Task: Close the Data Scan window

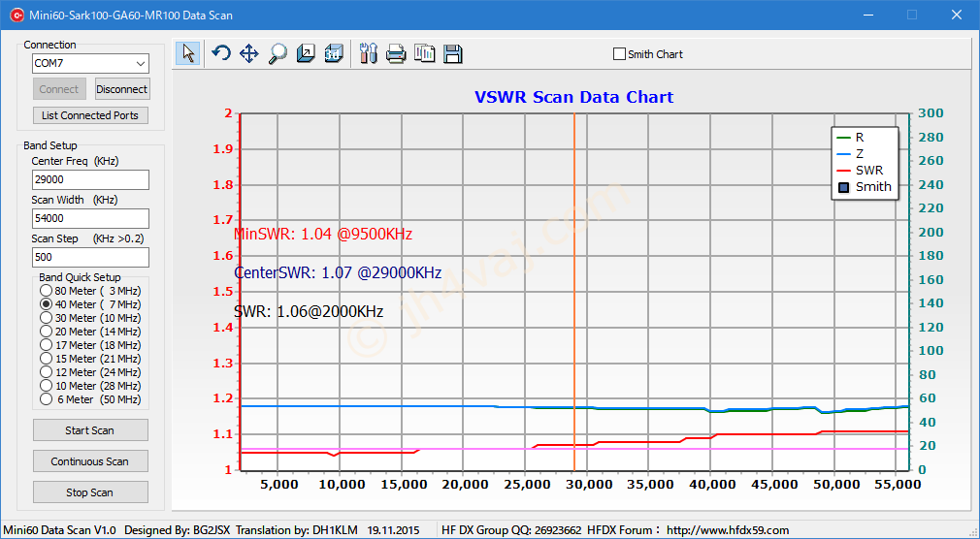Action: pos(957,15)
